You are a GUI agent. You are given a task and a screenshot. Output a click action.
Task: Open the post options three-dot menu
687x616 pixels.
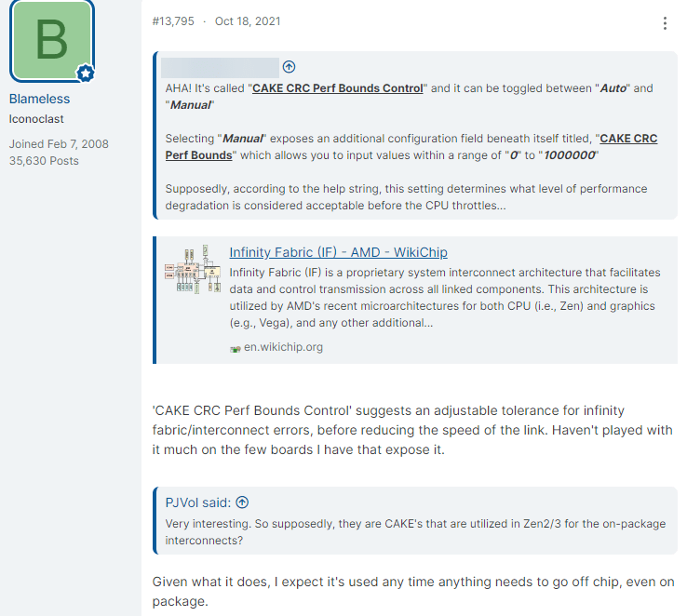pos(665,23)
